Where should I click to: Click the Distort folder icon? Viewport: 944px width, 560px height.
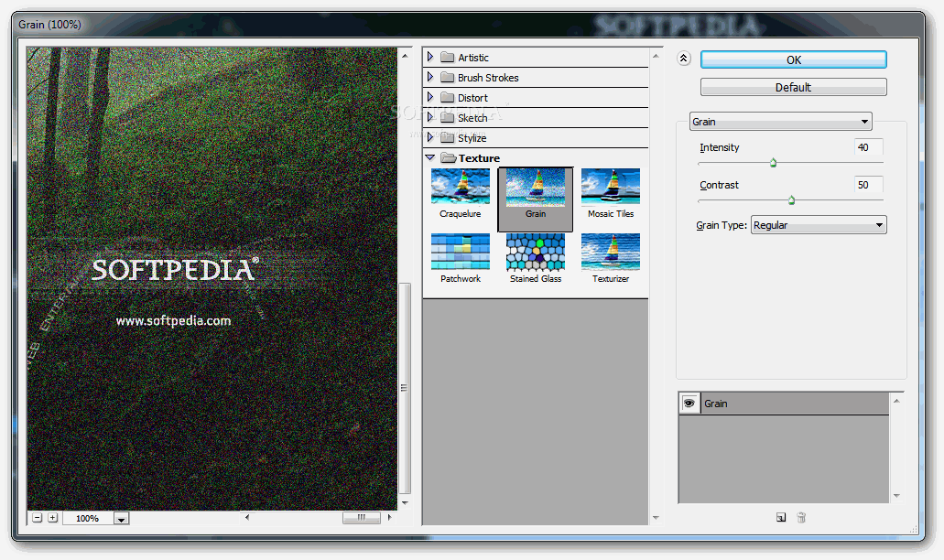pos(448,97)
